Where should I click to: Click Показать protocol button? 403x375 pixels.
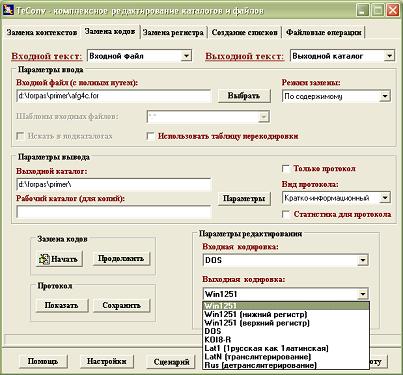(62, 305)
